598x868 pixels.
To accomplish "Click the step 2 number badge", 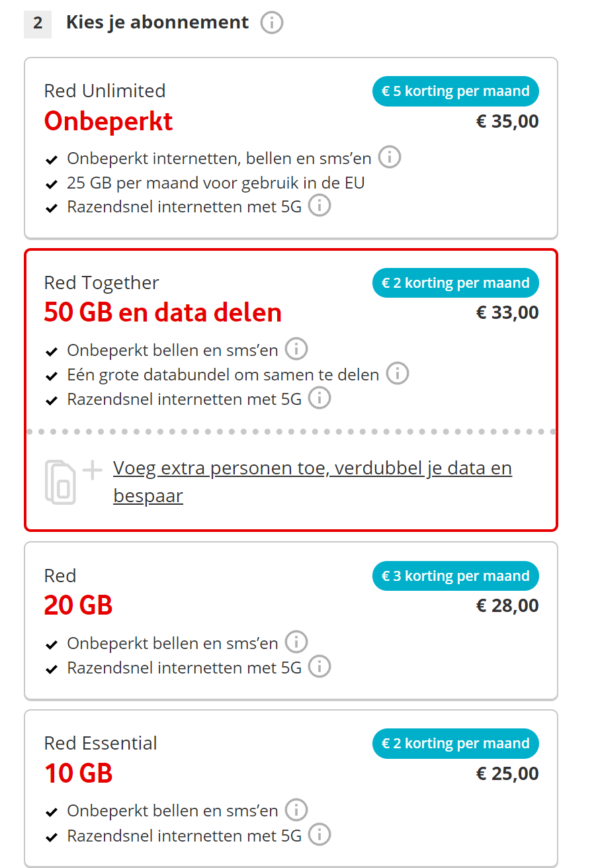I will [x=38, y=23].
